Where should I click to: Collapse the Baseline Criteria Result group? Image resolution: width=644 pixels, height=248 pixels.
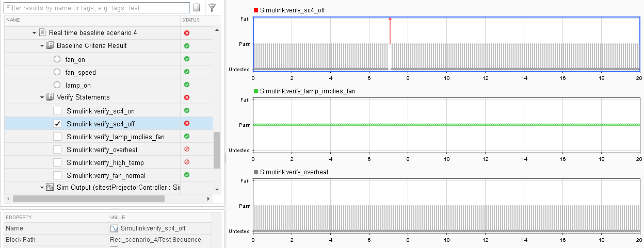[42, 46]
